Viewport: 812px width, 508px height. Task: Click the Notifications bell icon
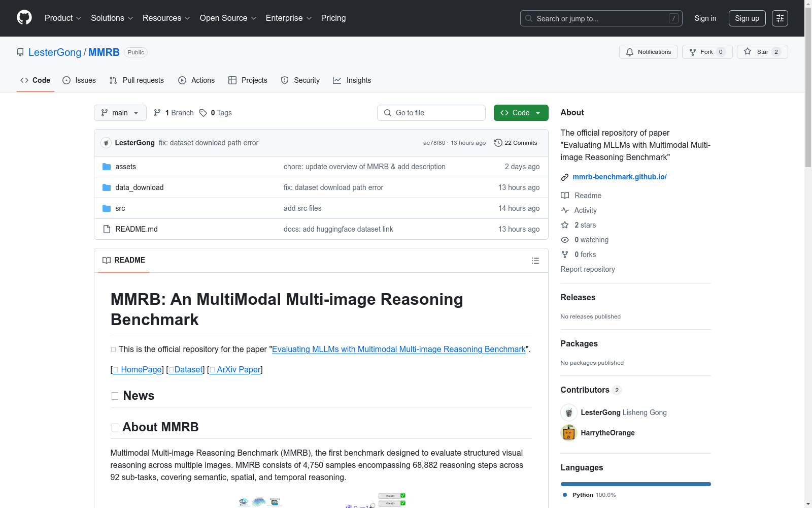630,52
